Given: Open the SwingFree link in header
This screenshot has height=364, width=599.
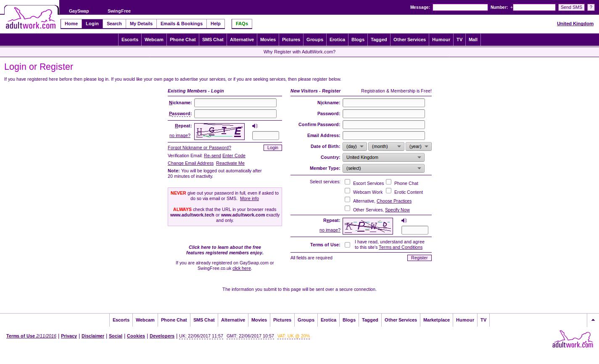Looking at the screenshot, I should (x=119, y=11).
